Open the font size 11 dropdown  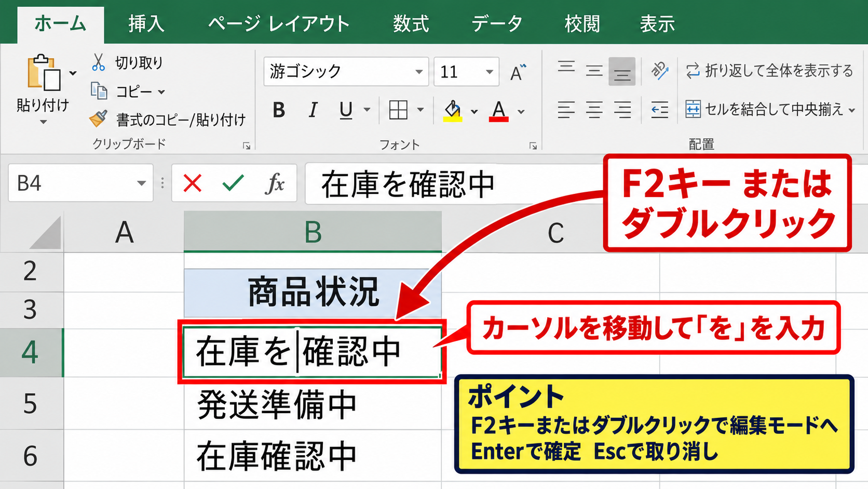(490, 72)
